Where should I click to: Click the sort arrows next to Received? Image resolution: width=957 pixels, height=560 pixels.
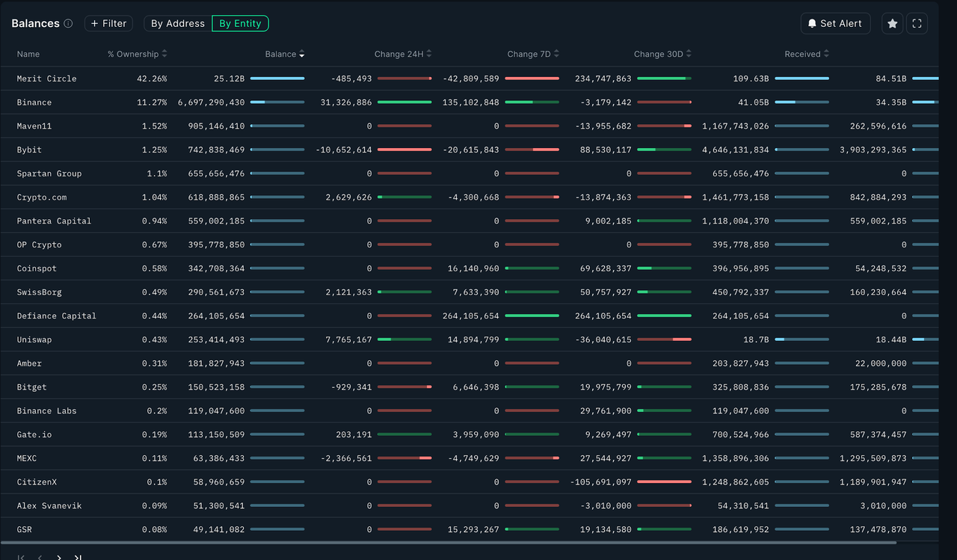826,54
